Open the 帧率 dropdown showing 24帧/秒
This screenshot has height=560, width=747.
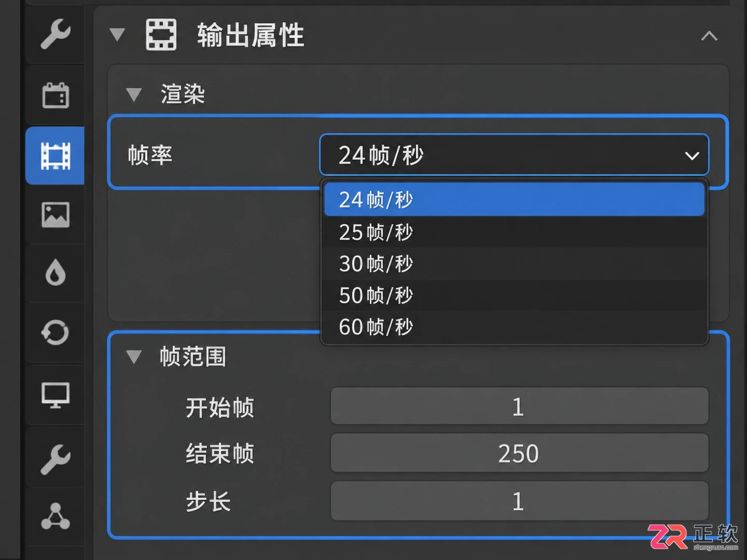point(514,155)
